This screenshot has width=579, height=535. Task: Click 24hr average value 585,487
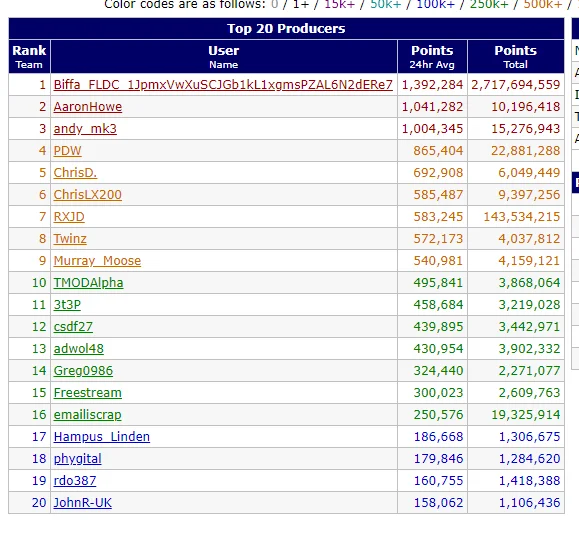coord(438,195)
